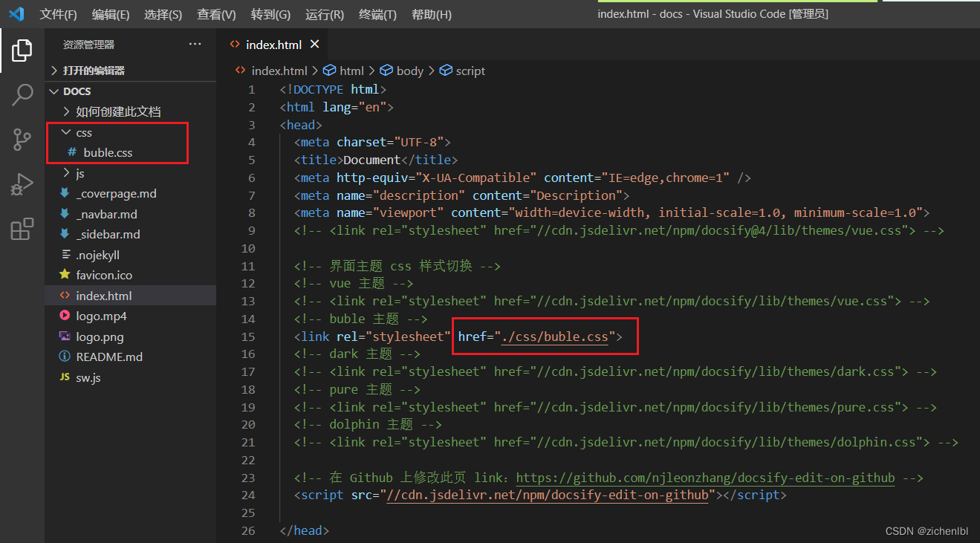Follow the ./css/buble.css href link

click(x=554, y=336)
